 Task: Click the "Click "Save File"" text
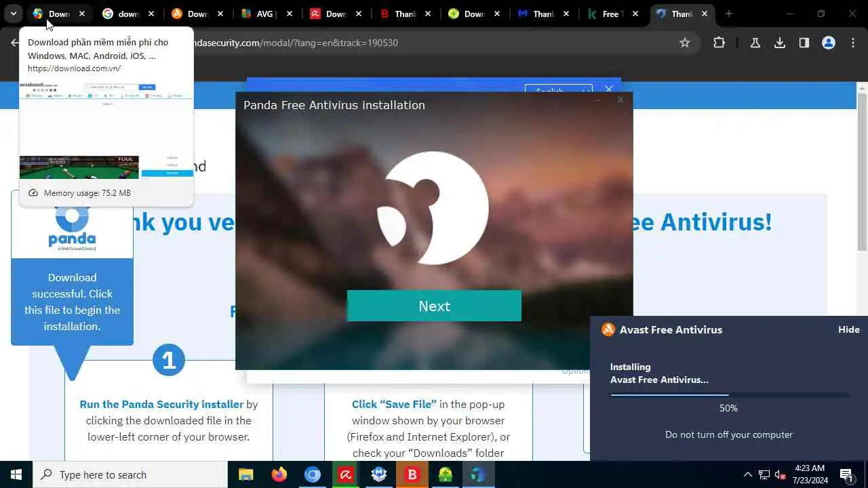[394, 404]
